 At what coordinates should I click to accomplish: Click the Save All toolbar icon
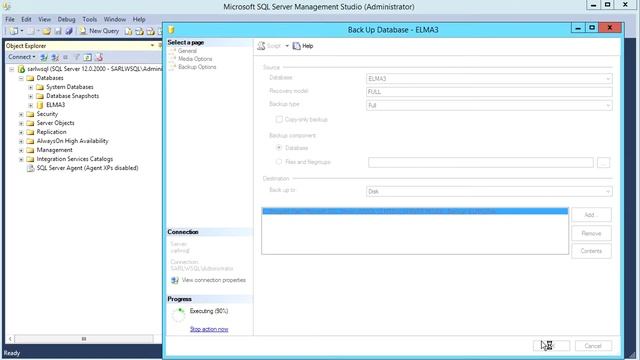(x=69, y=31)
